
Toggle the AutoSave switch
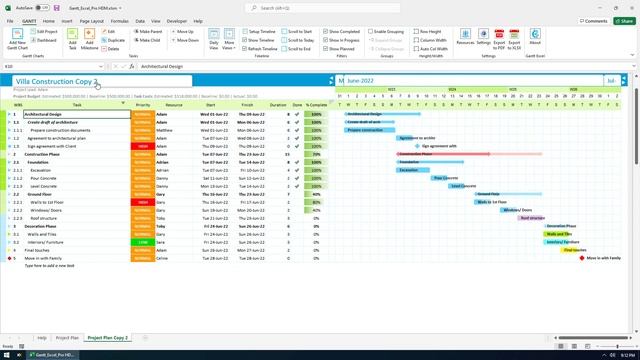[42, 8]
